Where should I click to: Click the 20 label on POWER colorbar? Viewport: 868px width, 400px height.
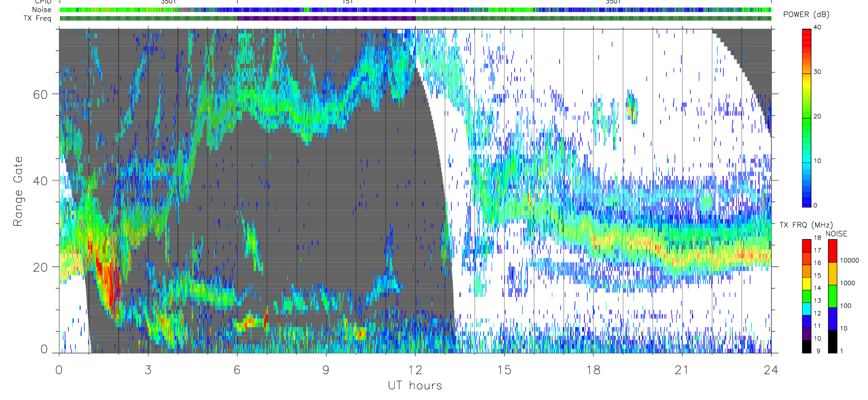pos(817,116)
